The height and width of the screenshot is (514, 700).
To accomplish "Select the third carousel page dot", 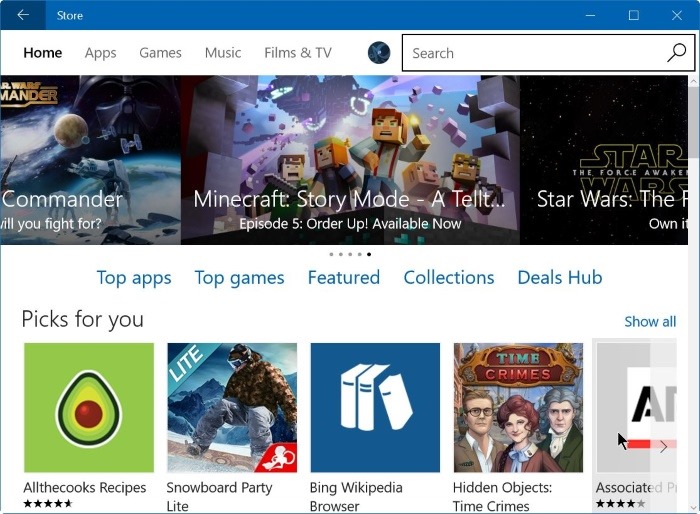I will [350, 254].
